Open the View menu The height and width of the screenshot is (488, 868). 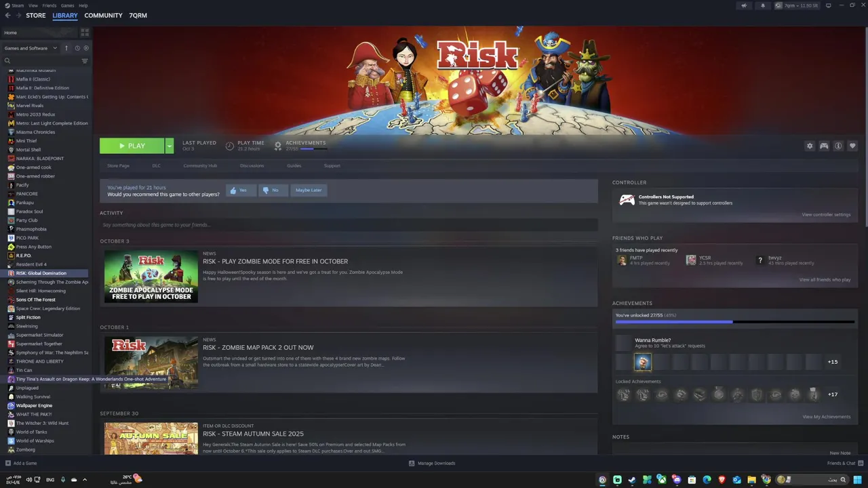click(33, 5)
